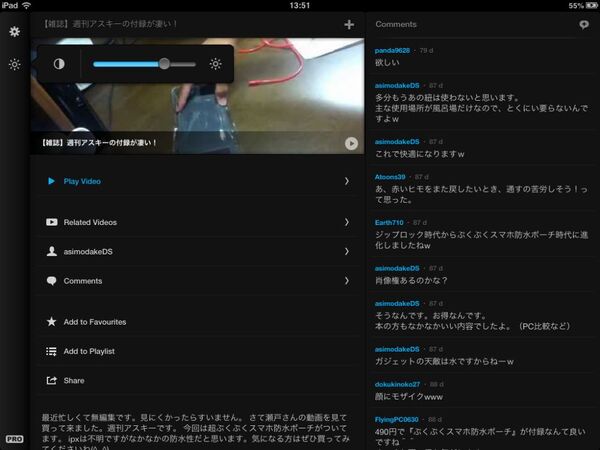Screen dimensions: 600x450
Task: Tap the PRO badge in the sidebar
Action: (x=15, y=439)
